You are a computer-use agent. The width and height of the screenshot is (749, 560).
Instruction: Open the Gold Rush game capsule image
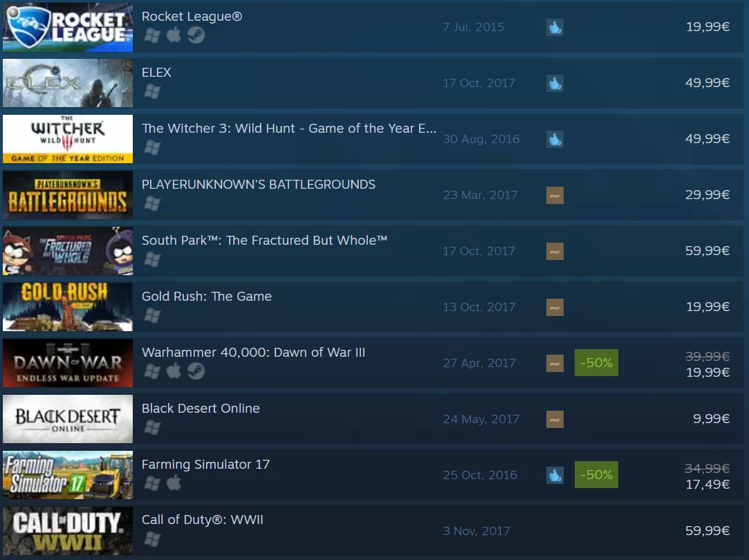pyautogui.click(x=68, y=307)
